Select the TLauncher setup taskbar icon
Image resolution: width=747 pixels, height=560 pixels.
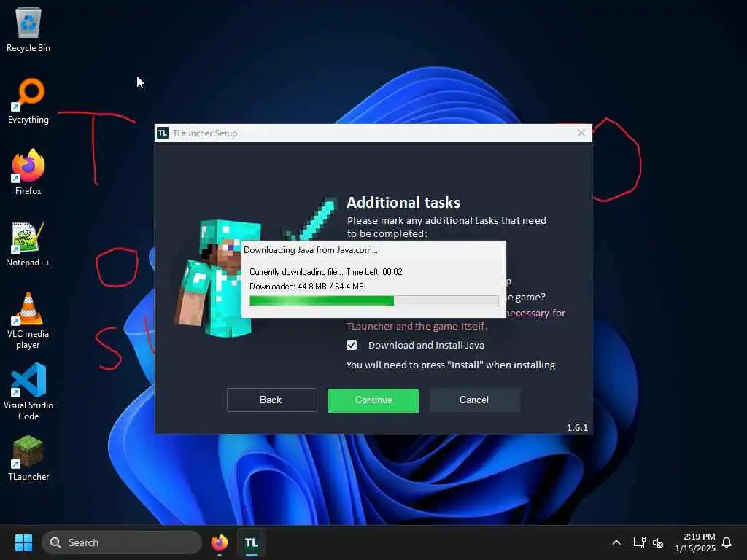[252, 542]
